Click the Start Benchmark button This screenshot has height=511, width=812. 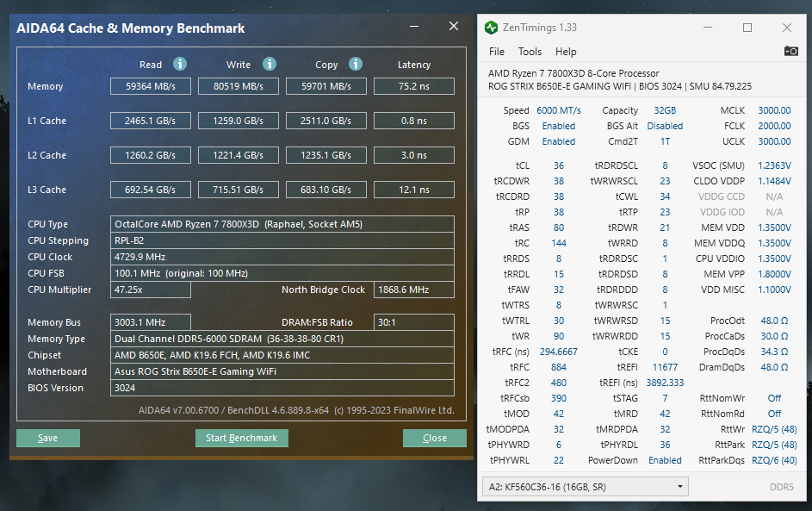coord(241,438)
